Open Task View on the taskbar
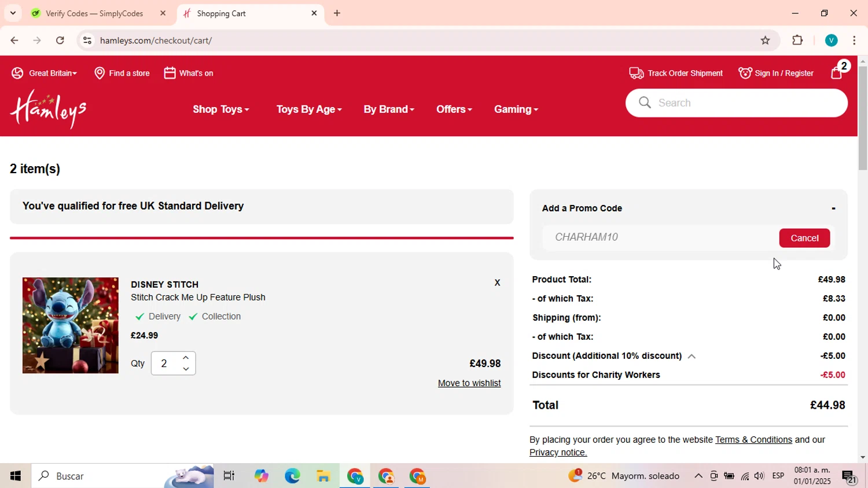Screen dimensions: 868x488 229,476
